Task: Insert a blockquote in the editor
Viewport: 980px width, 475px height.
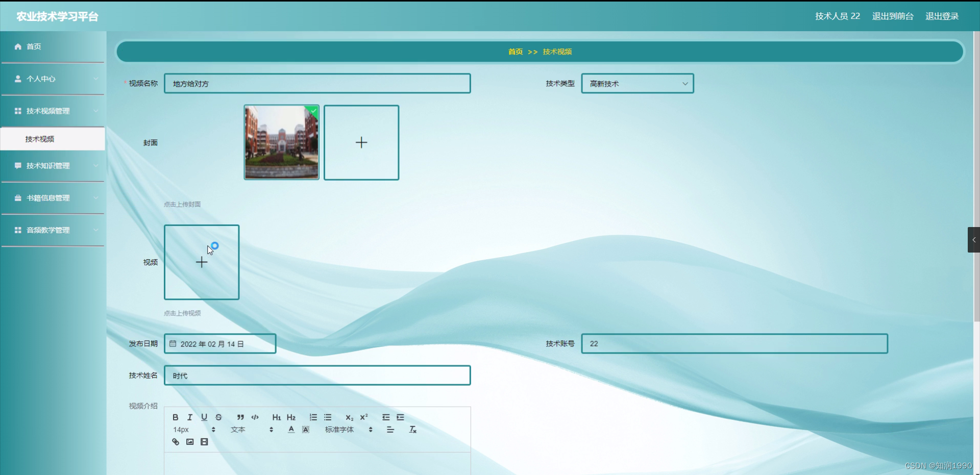Action: (x=240, y=417)
